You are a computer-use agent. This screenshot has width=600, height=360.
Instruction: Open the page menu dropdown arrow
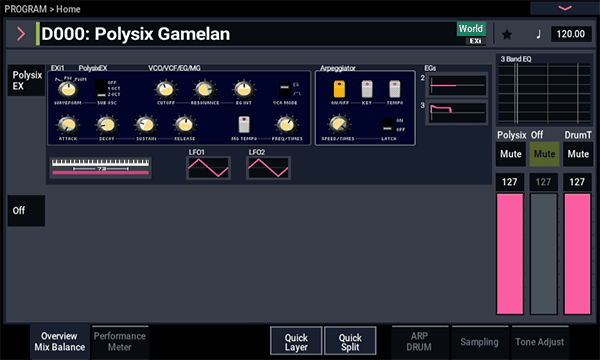pyautogui.click(x=565, y=8)
